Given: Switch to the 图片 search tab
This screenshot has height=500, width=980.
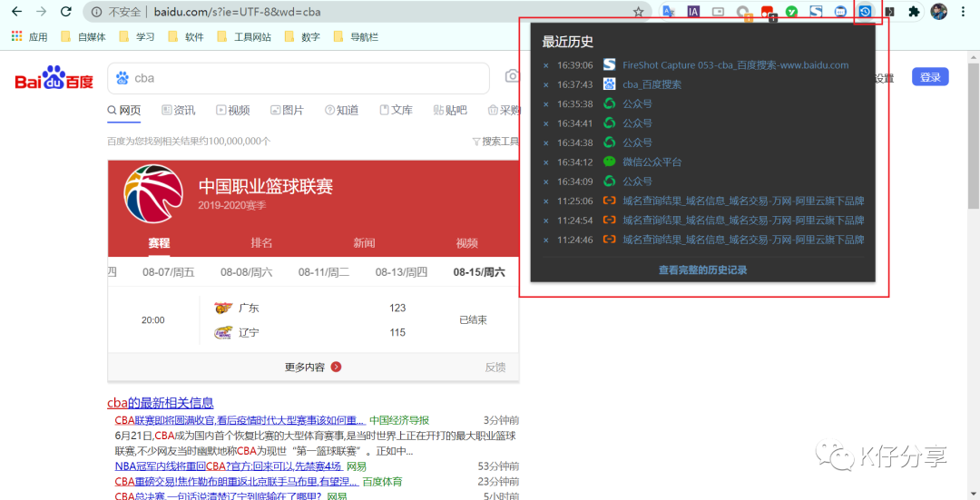Looking at the screenshot, I should (x=287, y=110).
